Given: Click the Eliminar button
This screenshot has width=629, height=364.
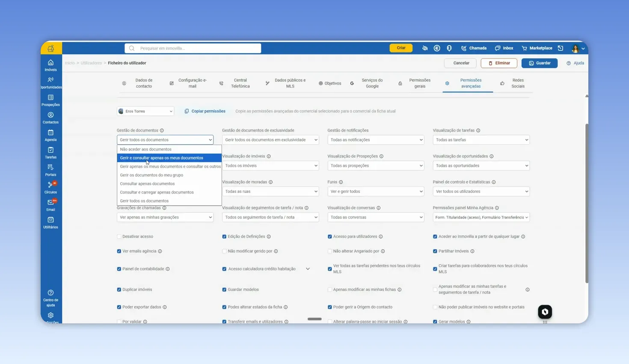Looking at the screenshot, I should (x=499, y=63).
